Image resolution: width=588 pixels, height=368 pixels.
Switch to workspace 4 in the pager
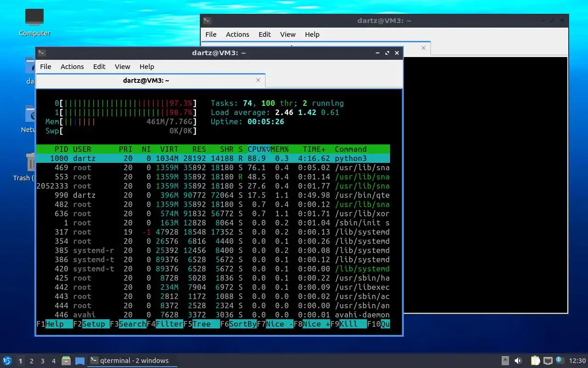point(54,361)
